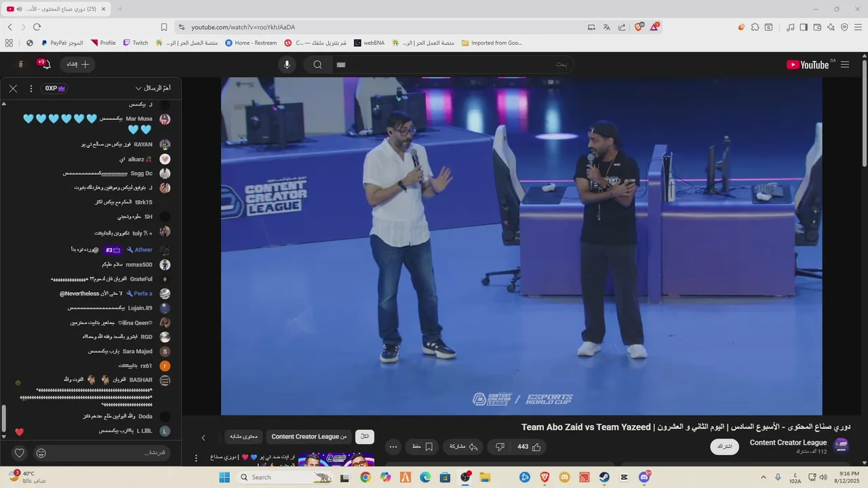The width and height of the screenshot is (868, 488).
Task: Open Content Creator League channel name link
Action: coord(788,443)
